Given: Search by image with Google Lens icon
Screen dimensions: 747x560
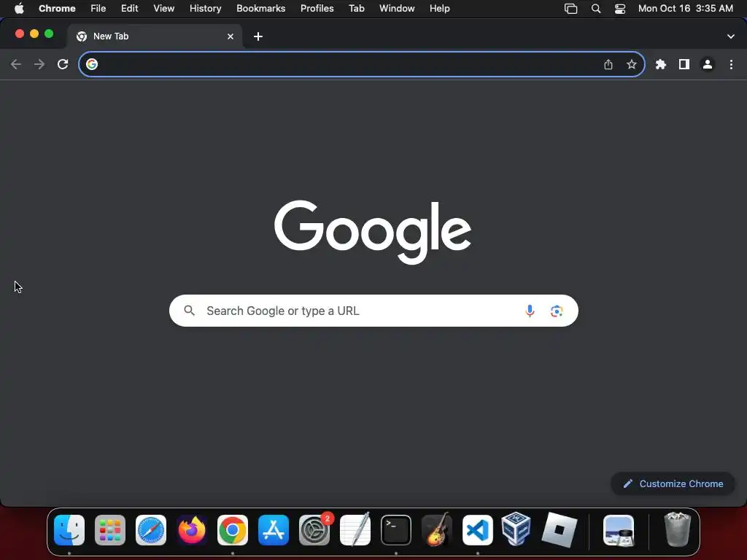Looking at the screenshot, I should pyautogui.click(x=557, y=311).
